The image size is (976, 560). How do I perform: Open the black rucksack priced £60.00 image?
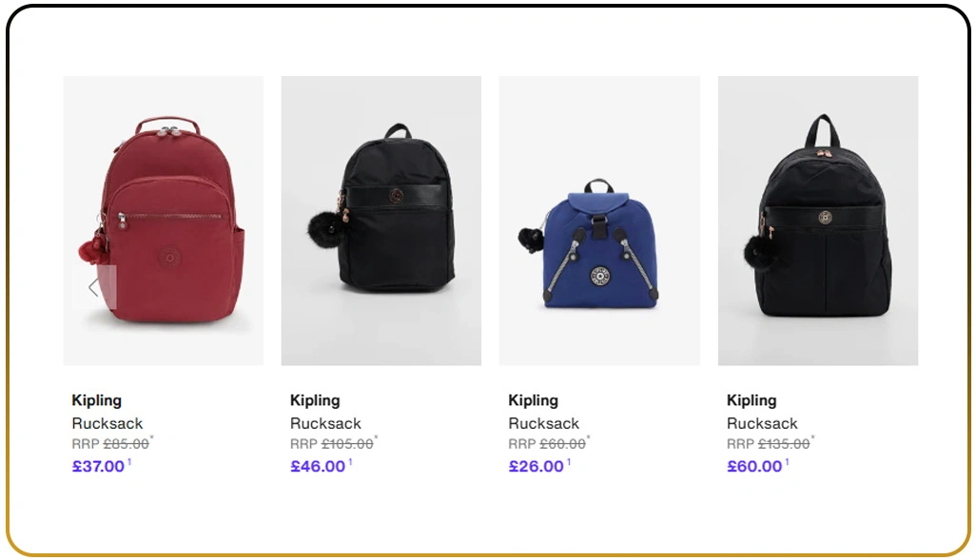pyautogui.click(x=818, y=221)
